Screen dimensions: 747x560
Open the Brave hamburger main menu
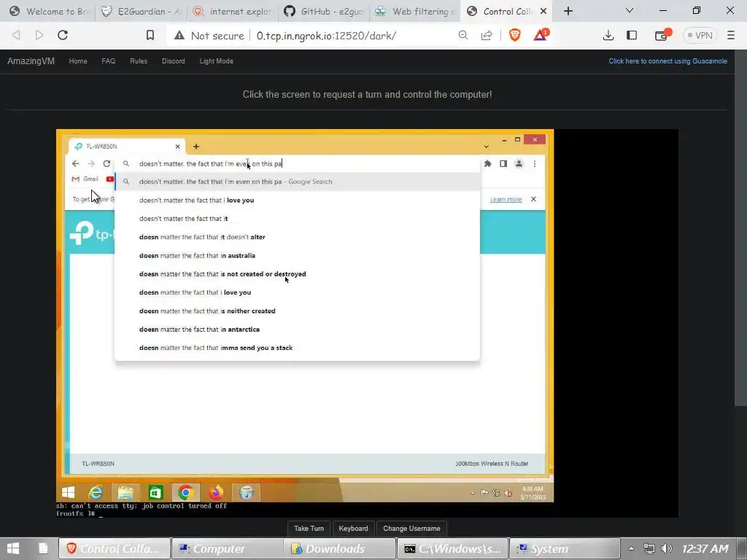click(x=731, y=35)
